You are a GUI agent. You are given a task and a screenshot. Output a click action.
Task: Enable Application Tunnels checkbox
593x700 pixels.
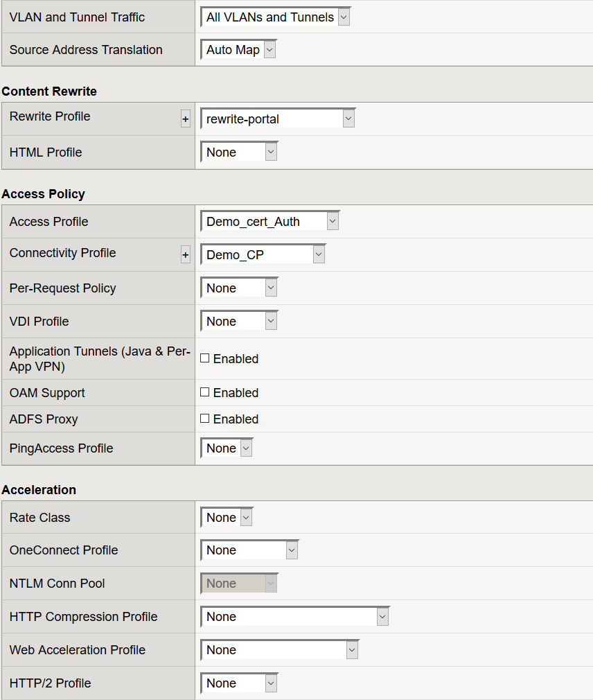pyautogui.click(x=205, y=358)
